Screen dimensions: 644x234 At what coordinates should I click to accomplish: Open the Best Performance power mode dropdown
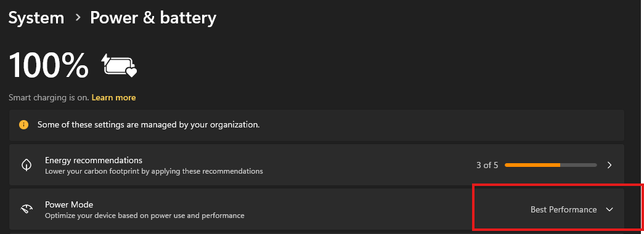[572, 209]
